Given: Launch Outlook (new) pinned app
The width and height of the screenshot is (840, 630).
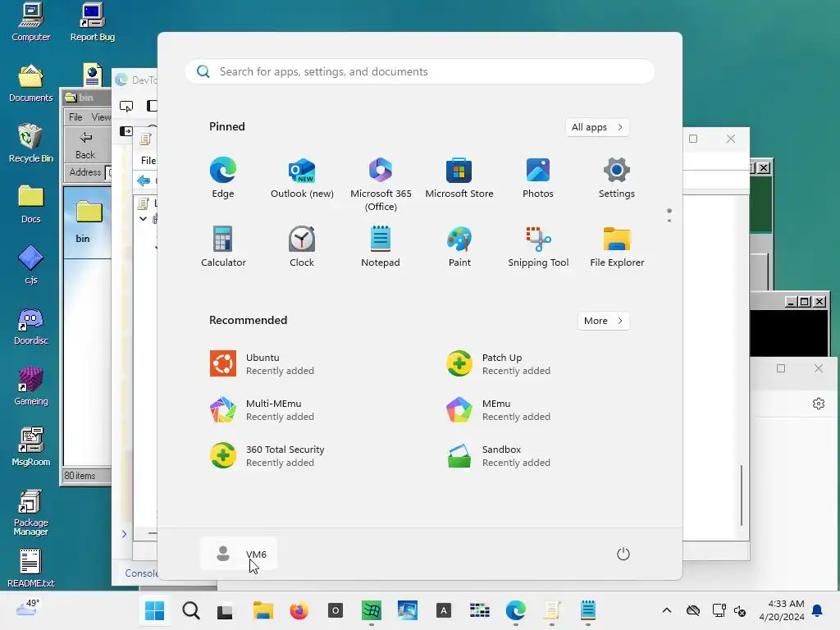Looking at the screenshot, I should point(302,178).
